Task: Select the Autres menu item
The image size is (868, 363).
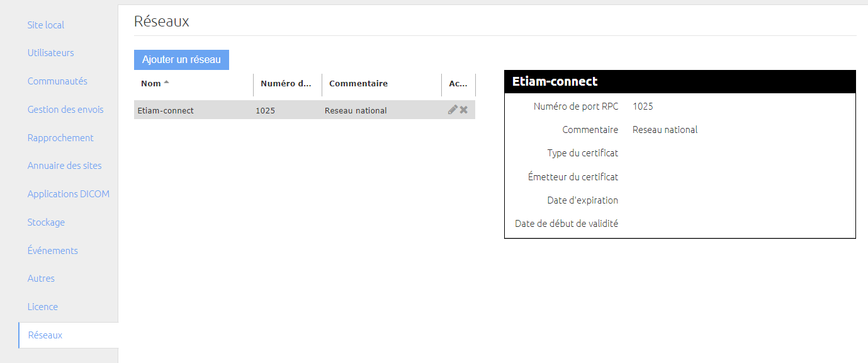Action: pyautogui.click(x=41, y=279)
